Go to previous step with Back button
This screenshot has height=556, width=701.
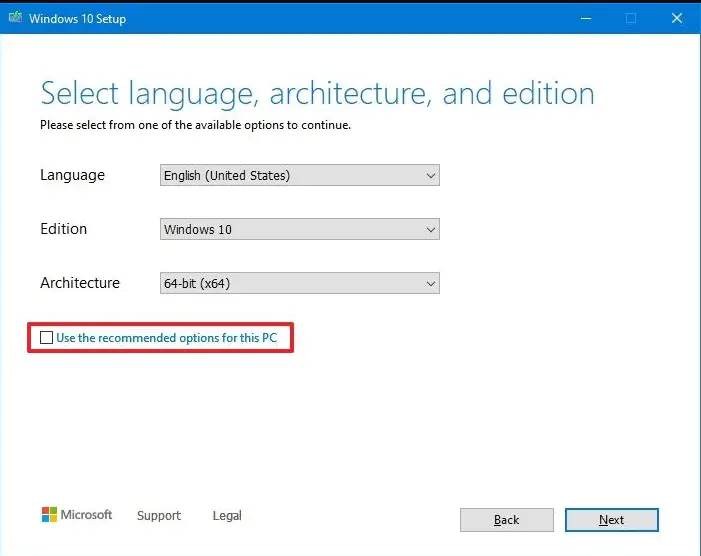click(x=506, y=520)
